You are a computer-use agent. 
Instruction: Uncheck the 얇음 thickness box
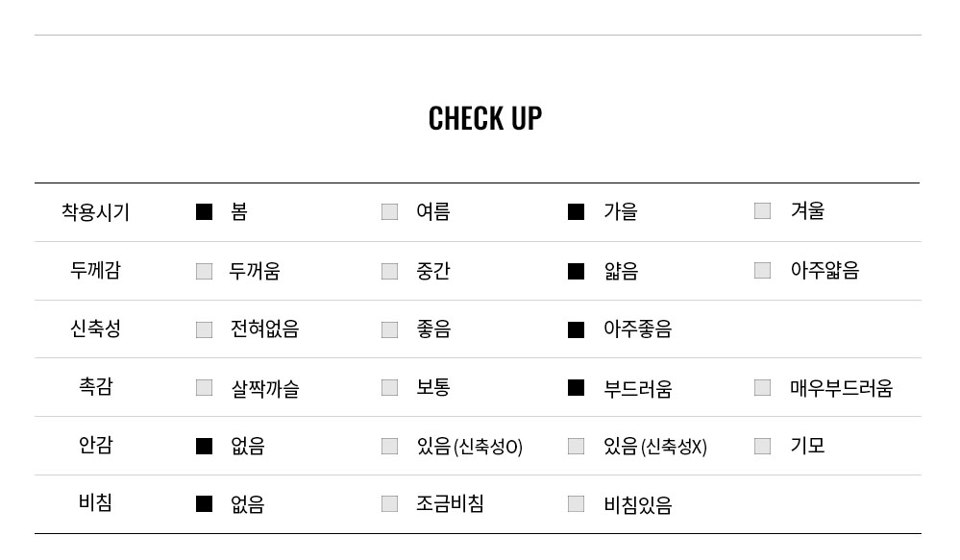[x=577, y=271]
